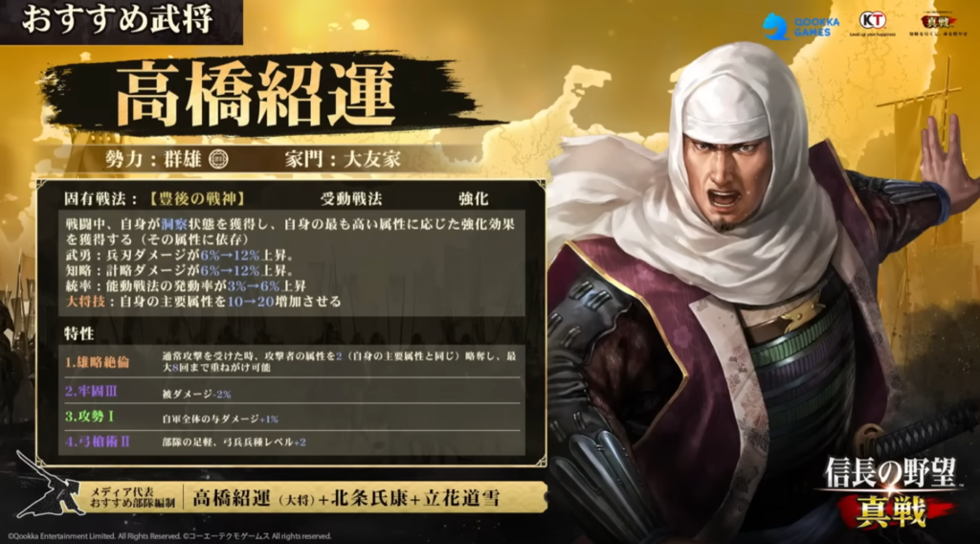Select the 2.牢固Ⅲ trait row
Screen dimensions: 980x544
tap(292, 392)
